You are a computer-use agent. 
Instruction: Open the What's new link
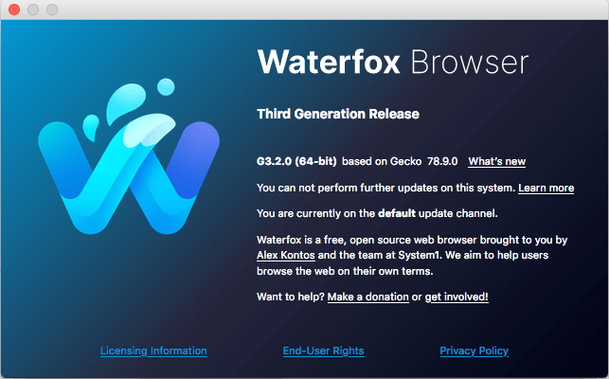tap(497, 162)
